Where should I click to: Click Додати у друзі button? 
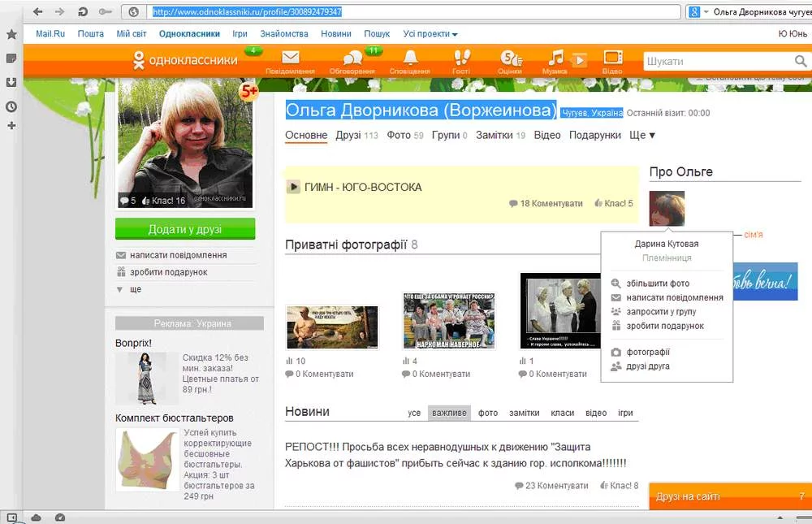185,229
